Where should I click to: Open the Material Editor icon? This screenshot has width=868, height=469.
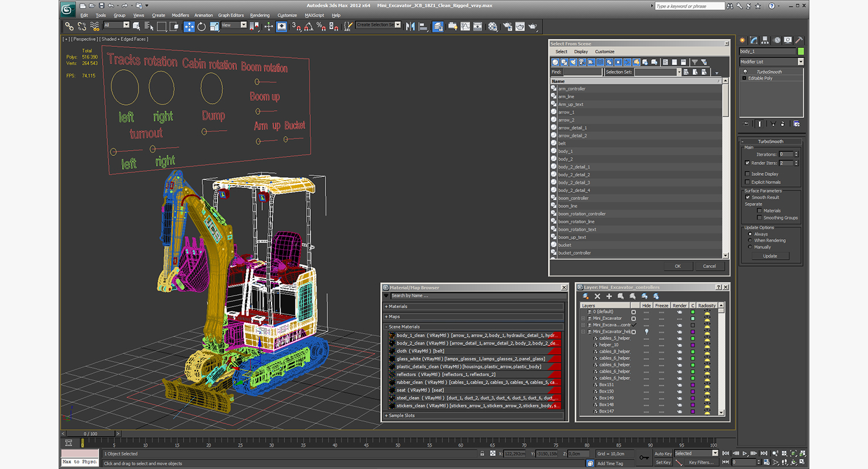coord(493,26)
